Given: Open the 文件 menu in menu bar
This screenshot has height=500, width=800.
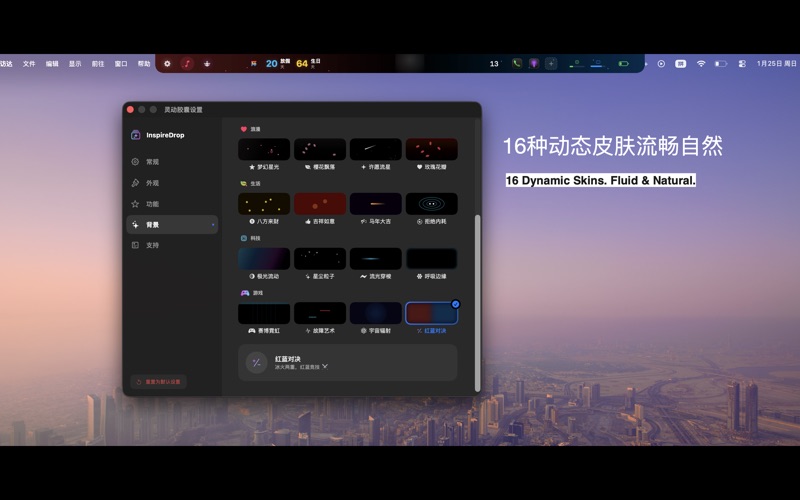Looking at the screenshot, I should pyautogui.click(x=29, y=63).
